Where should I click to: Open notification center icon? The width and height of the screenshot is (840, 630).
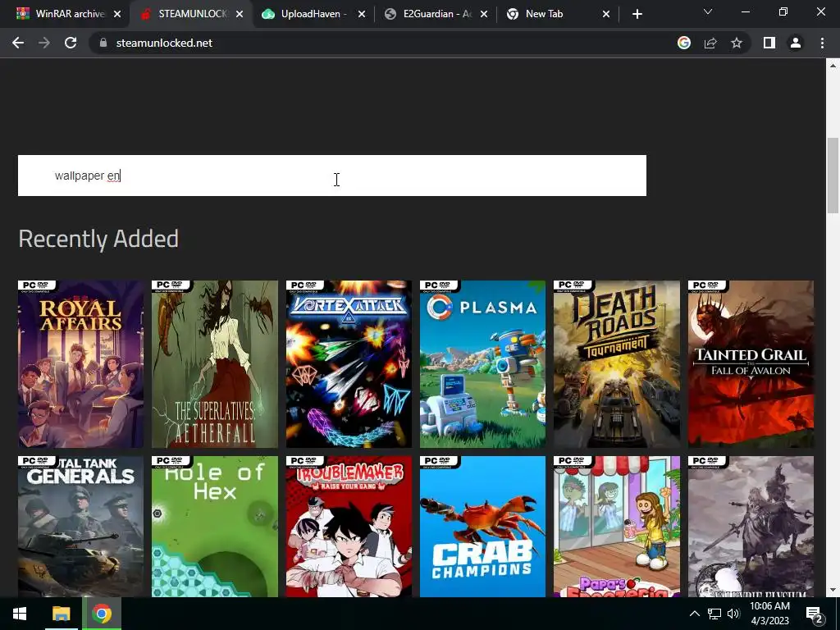[815, 614]
